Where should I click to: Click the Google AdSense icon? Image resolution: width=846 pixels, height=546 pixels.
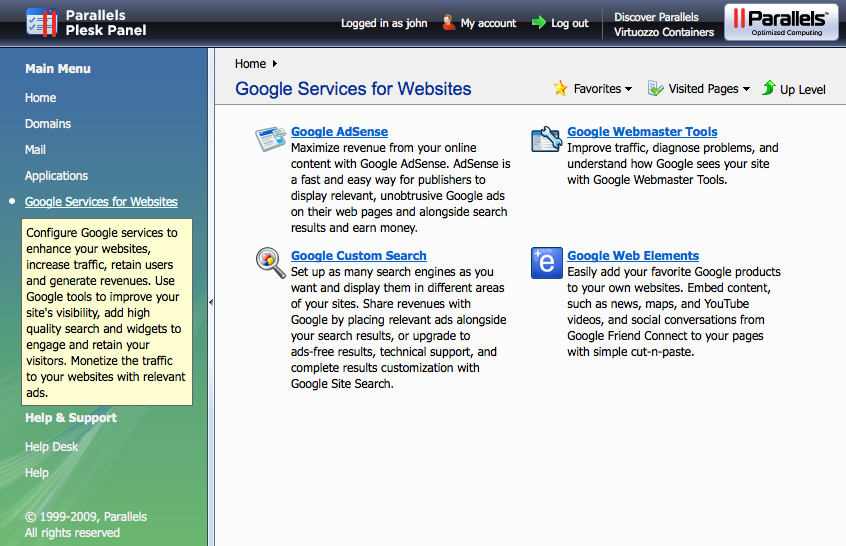click(271, 139)
